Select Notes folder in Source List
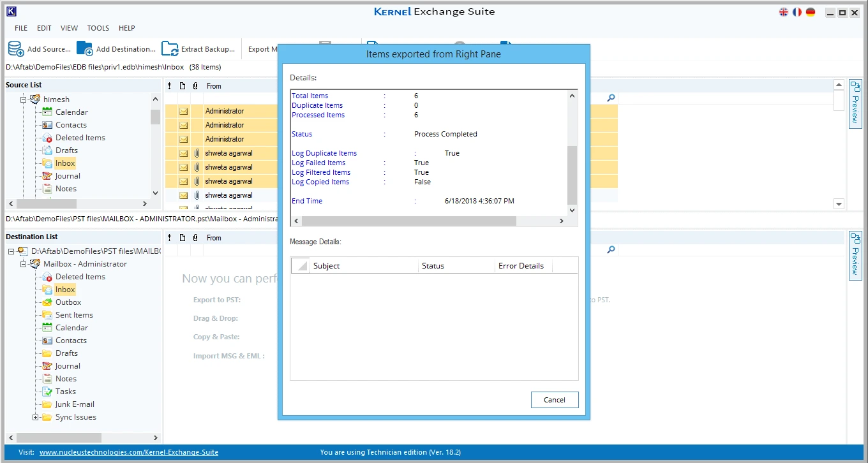Image resolution: width=868 pixels, height=463 pixels. tap(66, 189)
